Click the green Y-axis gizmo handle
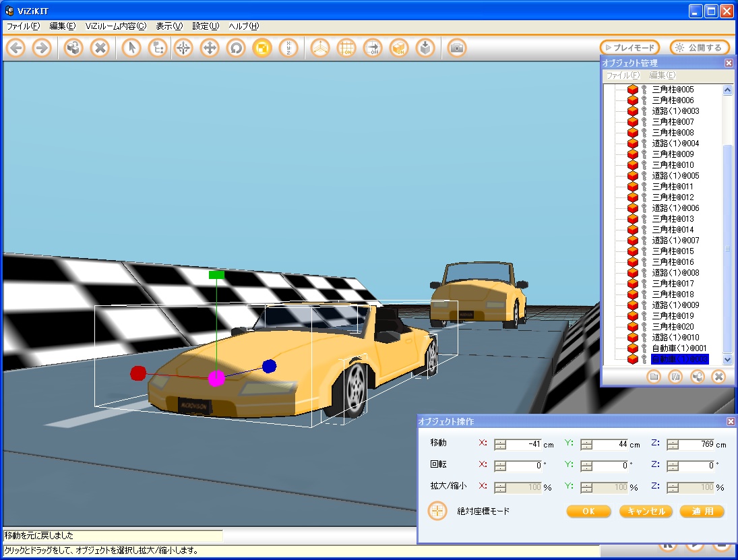This screenshot has height=560, width=738. [216, 275]
